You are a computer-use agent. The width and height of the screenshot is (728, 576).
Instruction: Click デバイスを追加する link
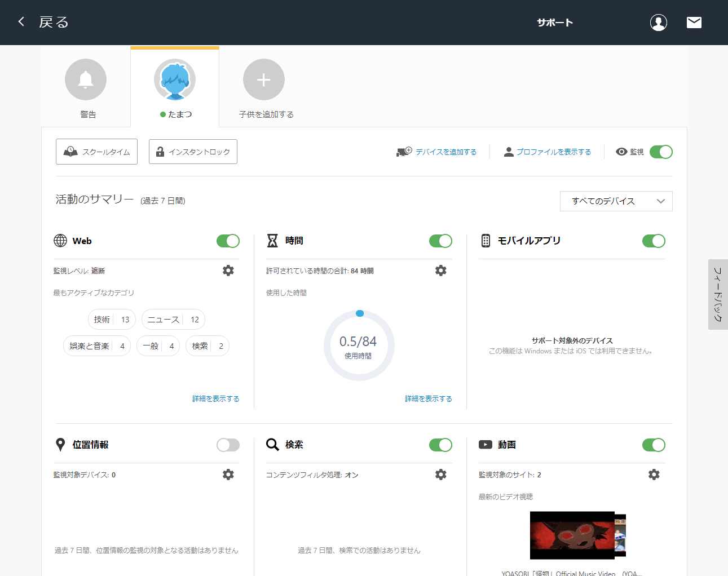446,152
